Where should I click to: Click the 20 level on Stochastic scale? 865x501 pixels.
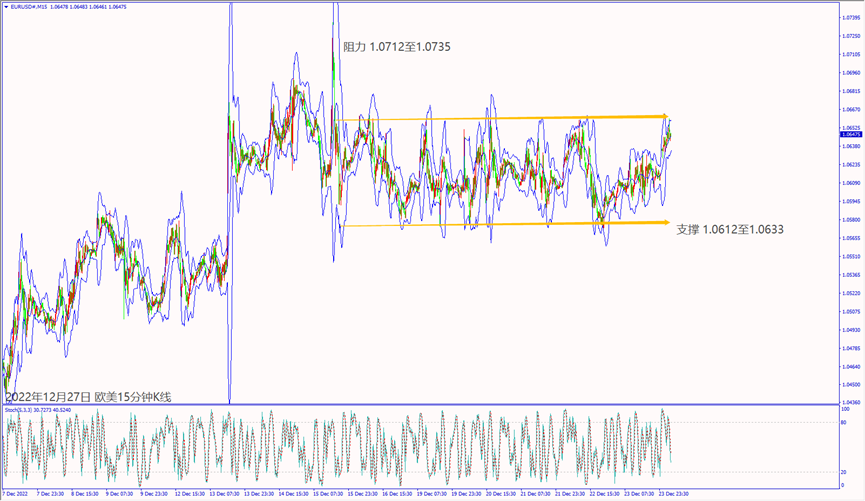coord(846,472)
